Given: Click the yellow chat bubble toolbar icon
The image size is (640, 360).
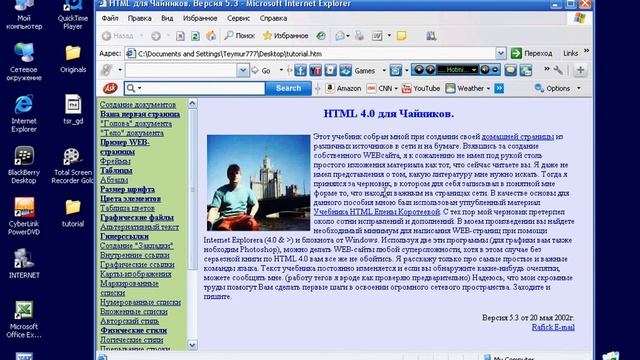Looking at the screenshot, I should 510,70.
